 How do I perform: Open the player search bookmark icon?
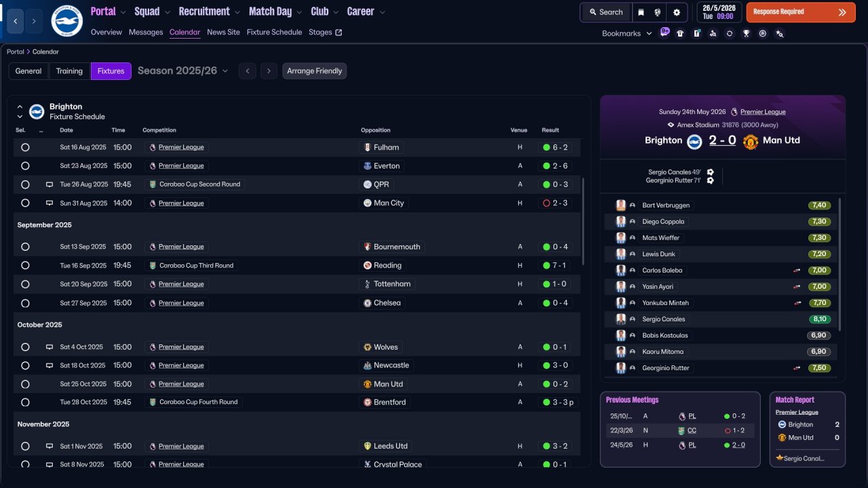[x=713, y=33]
